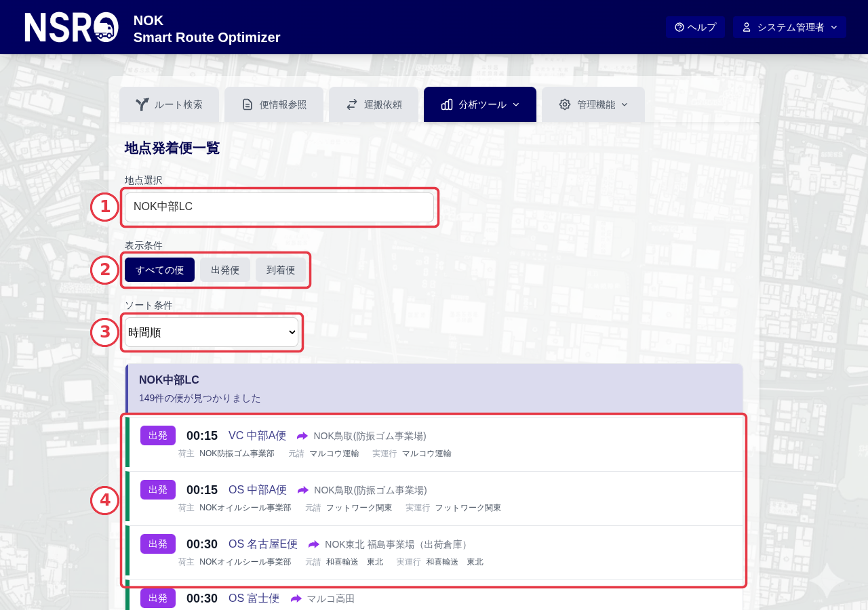Click the 出発 badge on OS 中部A便 row
868x610 pixels.
[158, 489]
